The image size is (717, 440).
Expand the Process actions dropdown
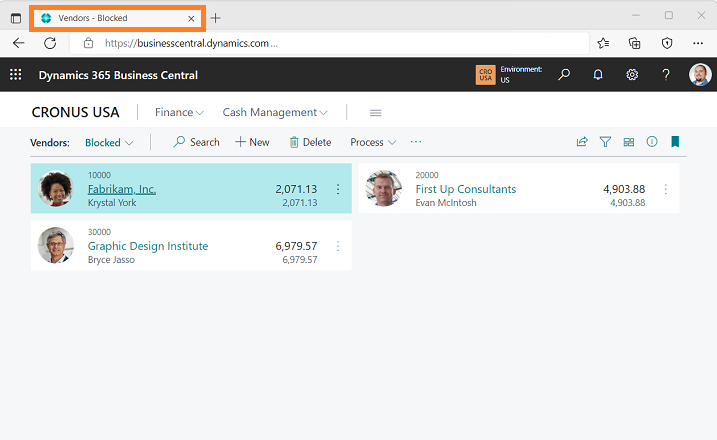pos(373,142)
